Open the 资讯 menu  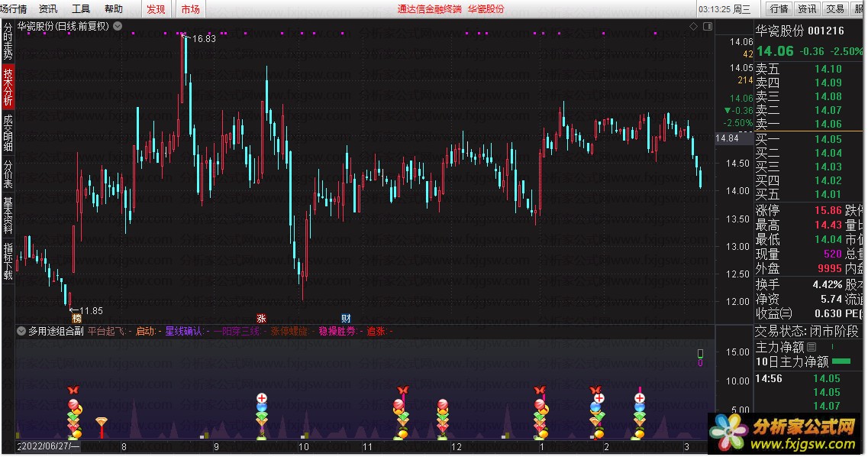coord(48,9)
